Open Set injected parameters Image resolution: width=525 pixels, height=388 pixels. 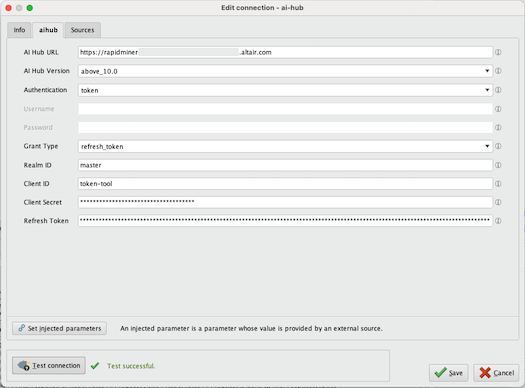(60, 328)
